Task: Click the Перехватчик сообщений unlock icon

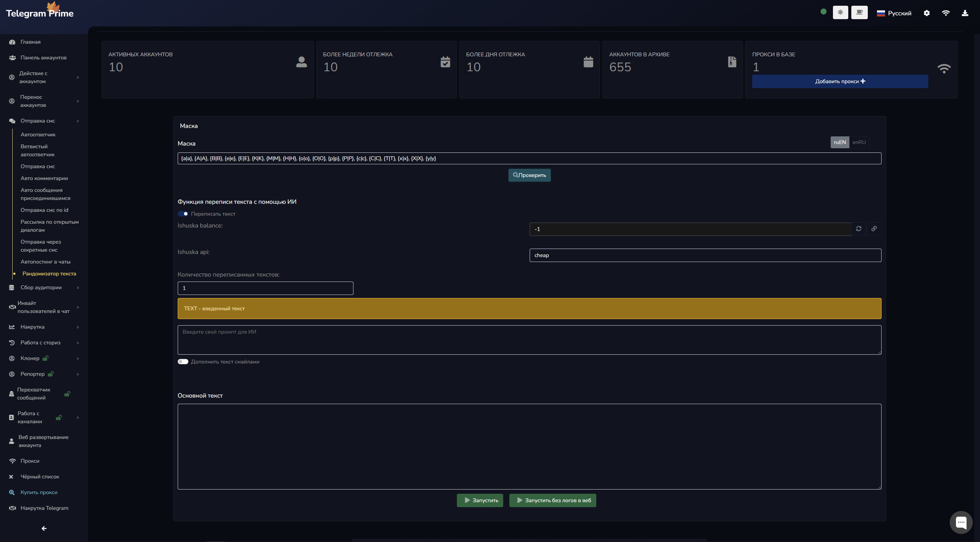Action: tap(67, 393)
